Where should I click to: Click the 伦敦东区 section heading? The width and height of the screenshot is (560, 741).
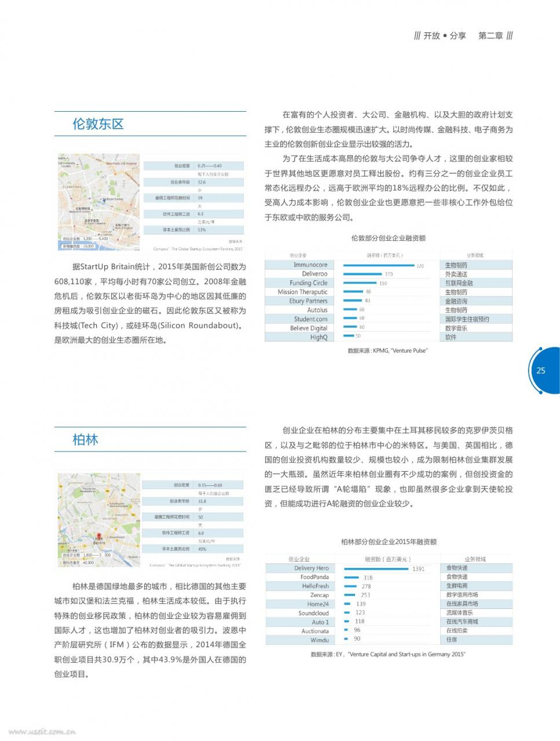point(98,124)
